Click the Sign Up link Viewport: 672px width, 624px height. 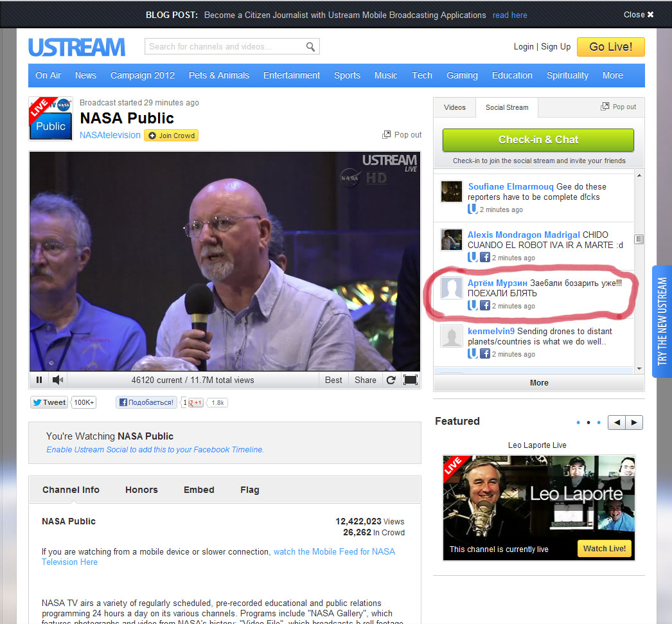(556, 47)
